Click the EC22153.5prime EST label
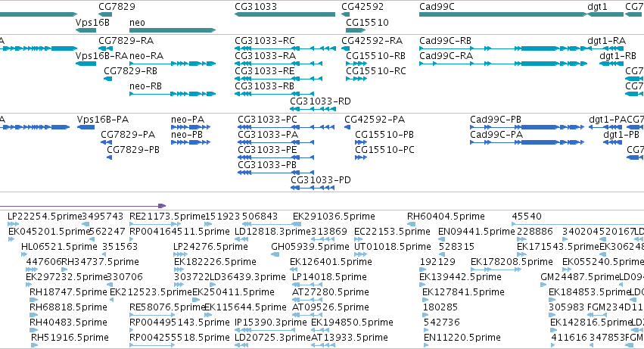 392,232
